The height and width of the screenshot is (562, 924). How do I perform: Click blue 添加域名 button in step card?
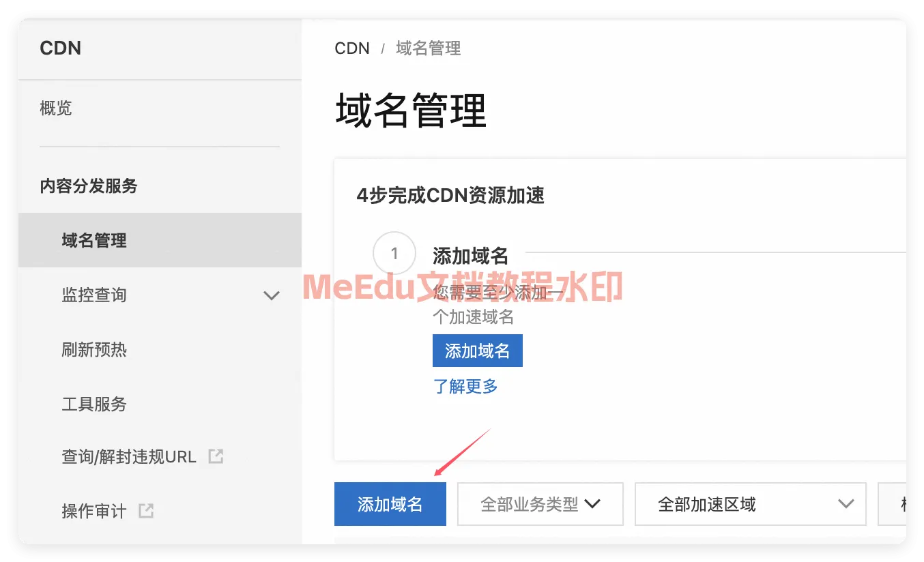click(x=478, y=351)
